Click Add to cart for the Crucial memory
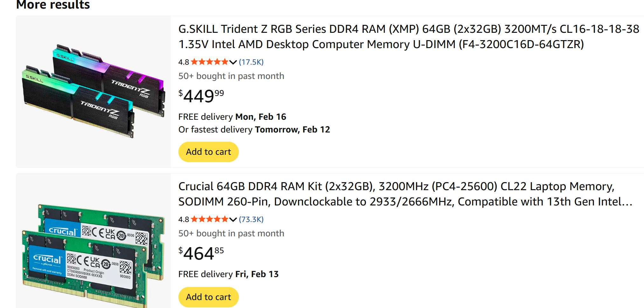The width and height of the screenshot is (644, 308). click(x=208, y=297)
